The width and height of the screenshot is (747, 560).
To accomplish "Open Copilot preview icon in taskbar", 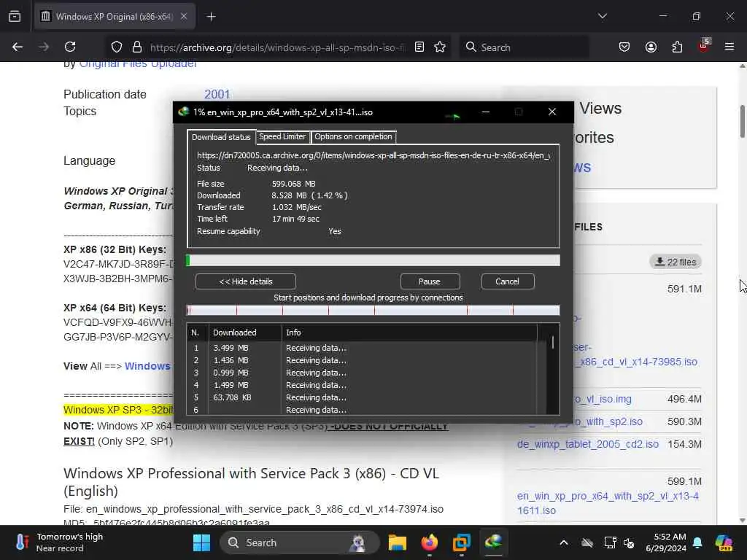I will 724,542.
